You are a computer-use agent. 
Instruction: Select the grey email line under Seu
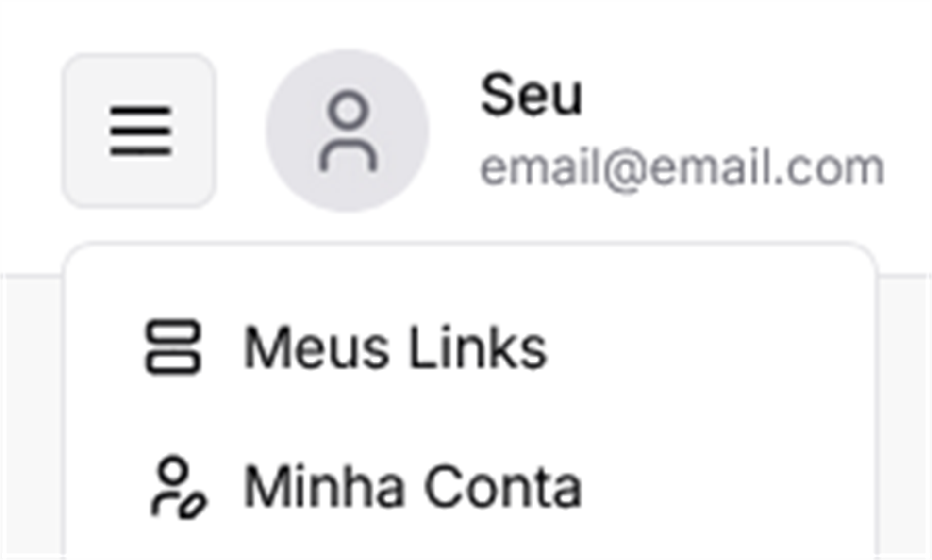[682, 168]
